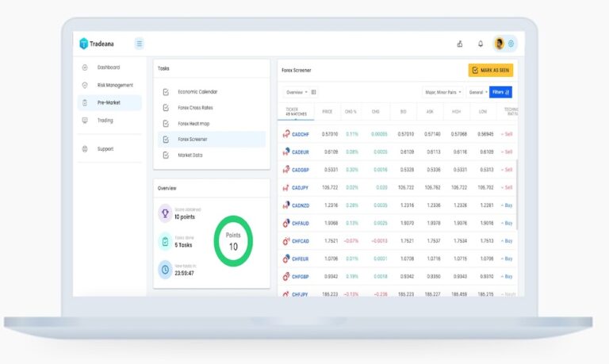
Task: Click the column layout icon beside Overview
Action: tap(314, 92)
